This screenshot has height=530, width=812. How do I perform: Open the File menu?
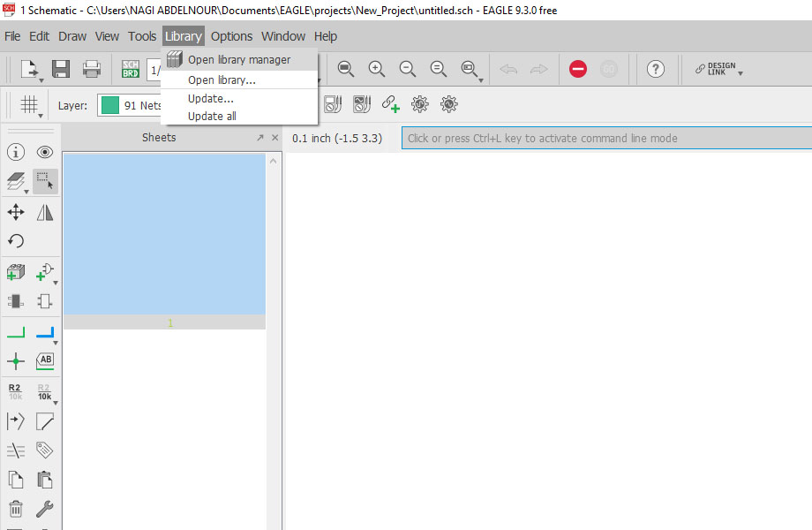pyautogui.click(x=12, y=36)
